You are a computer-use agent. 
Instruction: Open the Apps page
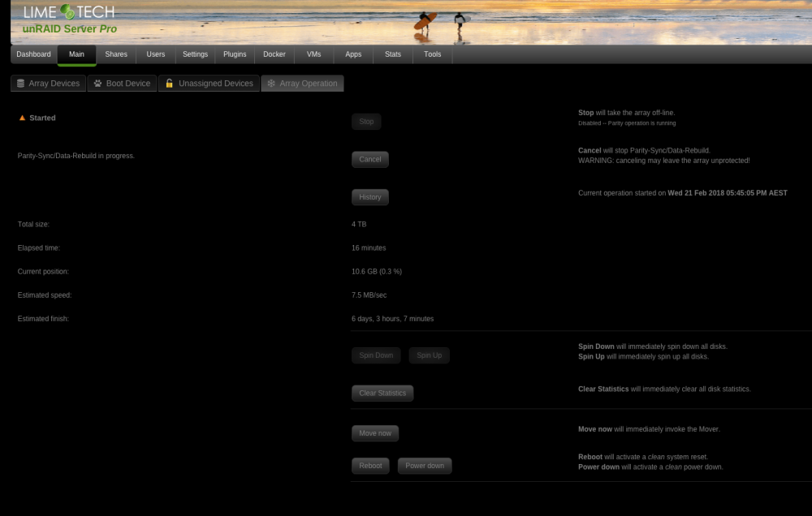coord(353,54)
